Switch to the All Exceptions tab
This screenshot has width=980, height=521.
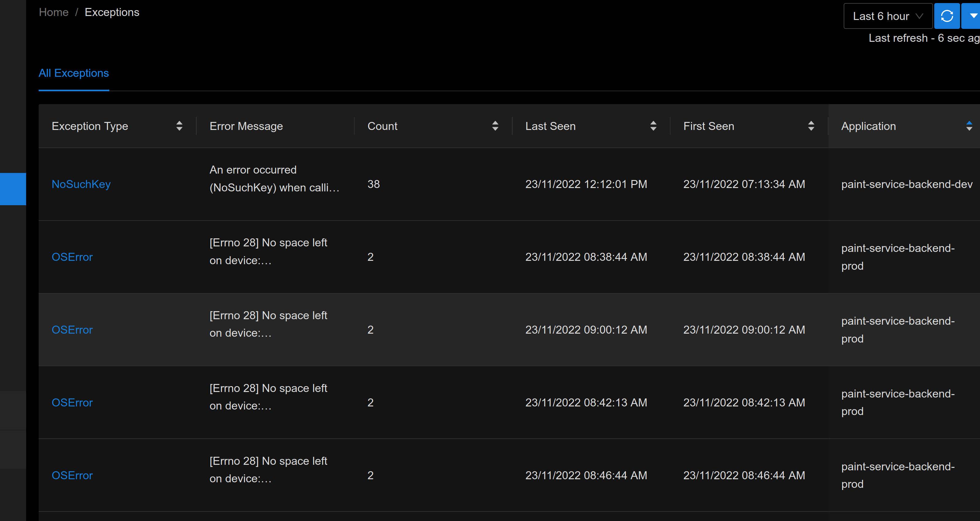[73, 73]
